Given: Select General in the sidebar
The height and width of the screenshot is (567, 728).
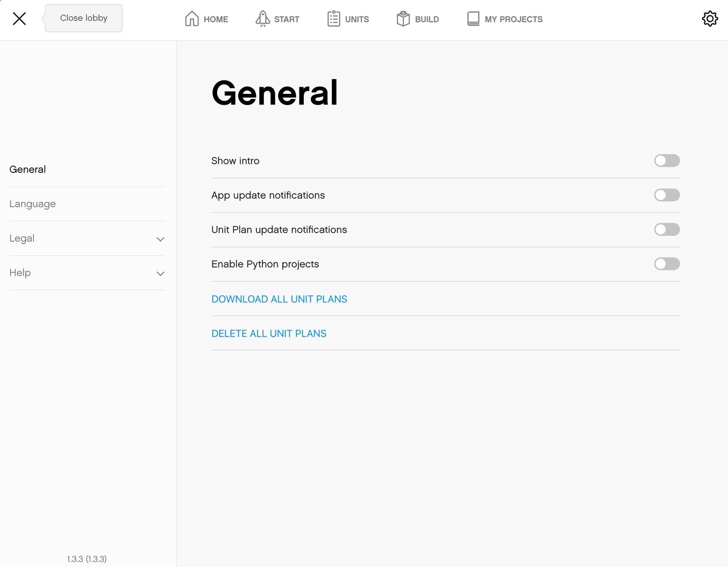Looking at the screenshot, I should pos(28,170).
